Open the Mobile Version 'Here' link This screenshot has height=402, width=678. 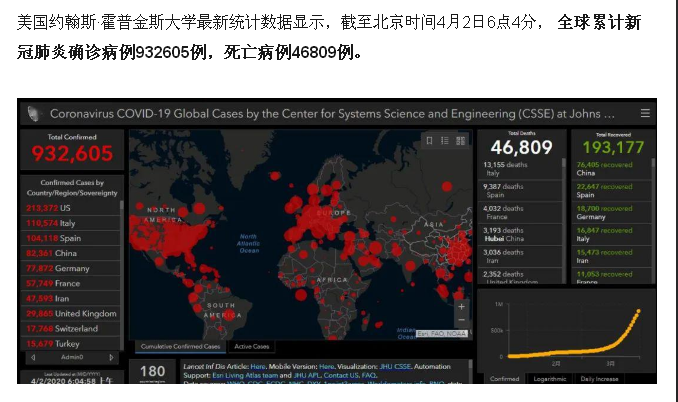(x=326, y=367)
